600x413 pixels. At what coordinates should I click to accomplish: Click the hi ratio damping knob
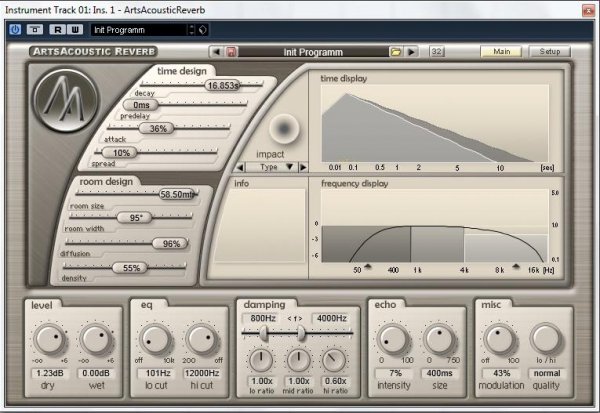coord(334,361)
